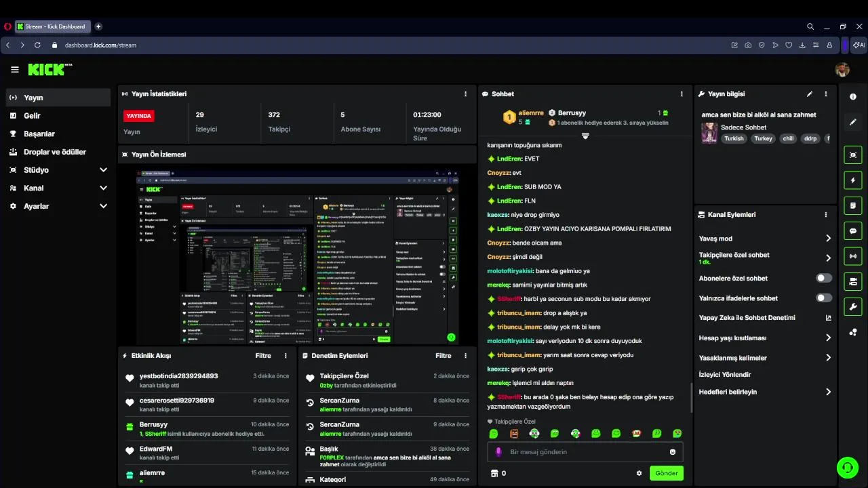Click Opera snapshot camera icon in address bar
Viewport: 868px width, 488px height.
748,45
